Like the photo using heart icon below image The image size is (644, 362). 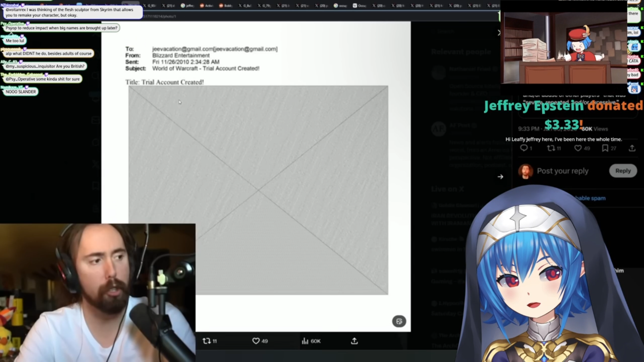coord(256,341)
